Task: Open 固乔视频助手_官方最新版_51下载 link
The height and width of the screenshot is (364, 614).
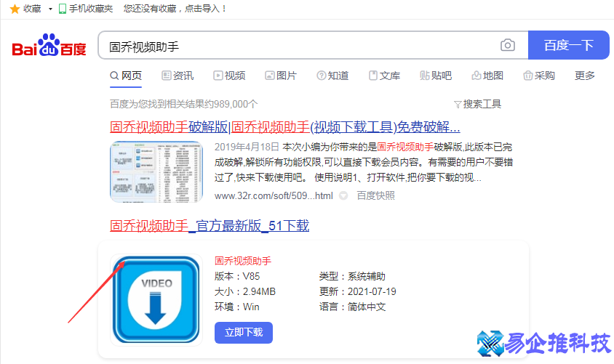Action: tap(210, 226)
